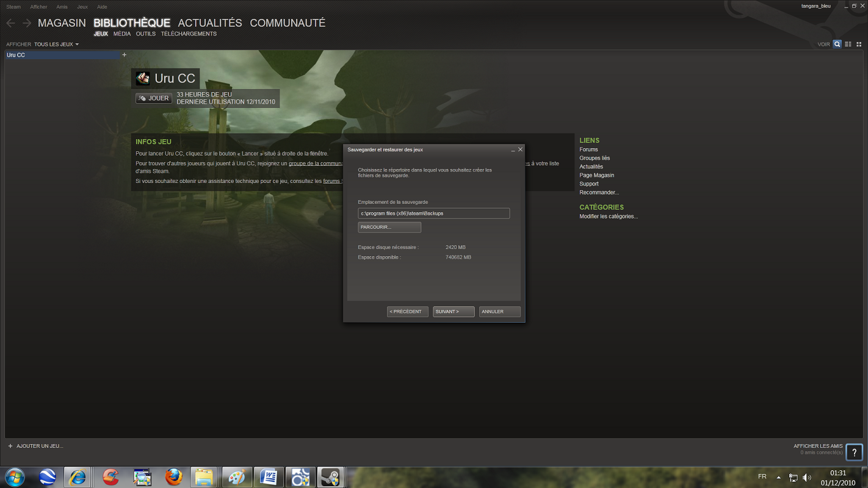Open the magnifier window app on the taskbar
Image resolution: width=868 pixels, height=488 pixels.
142,477
